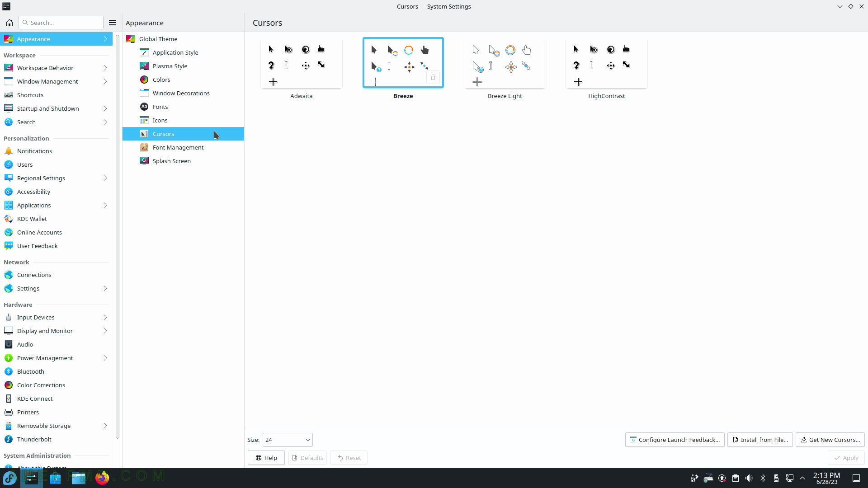Open Window Decorations settings
The image size is (868, 488).
[183, 93]
